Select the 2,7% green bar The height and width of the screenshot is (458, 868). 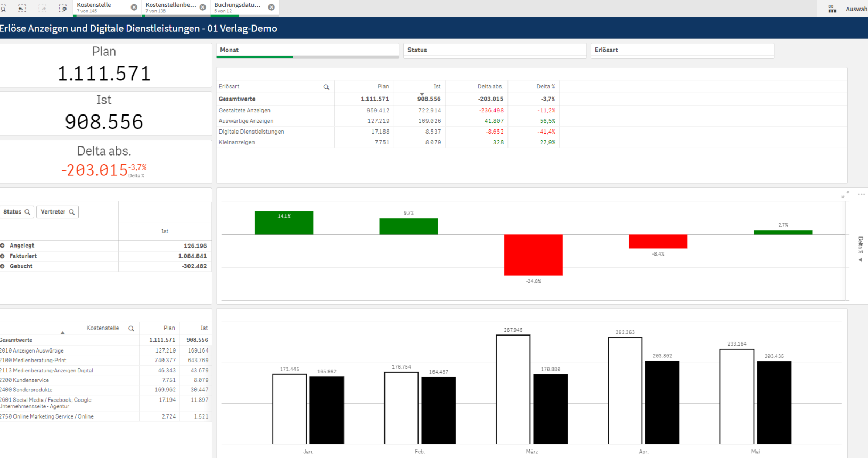783,232
